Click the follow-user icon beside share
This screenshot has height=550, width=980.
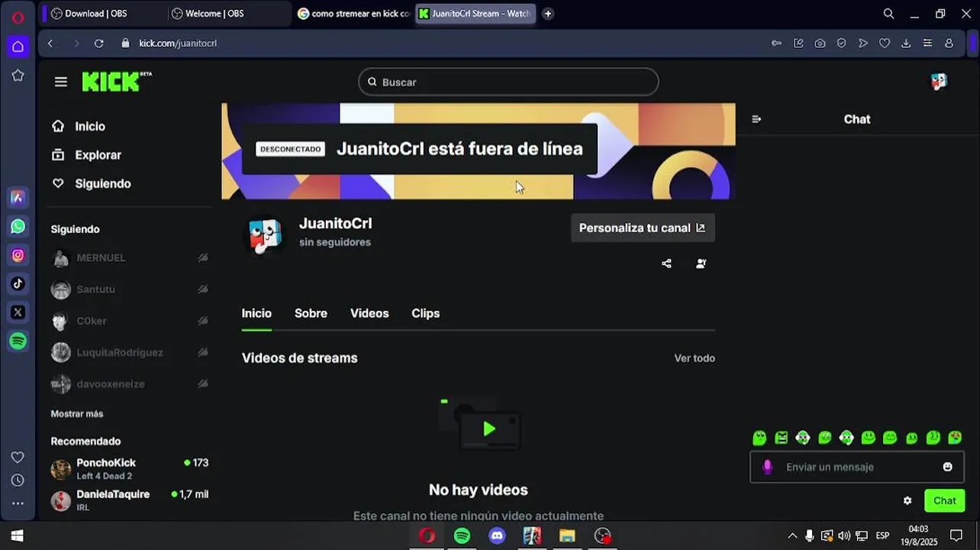(701, 264)
